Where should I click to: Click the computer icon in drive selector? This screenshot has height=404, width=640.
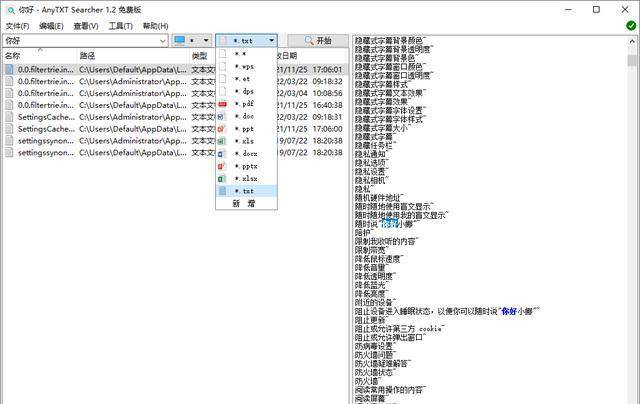[x=180, y=40]
